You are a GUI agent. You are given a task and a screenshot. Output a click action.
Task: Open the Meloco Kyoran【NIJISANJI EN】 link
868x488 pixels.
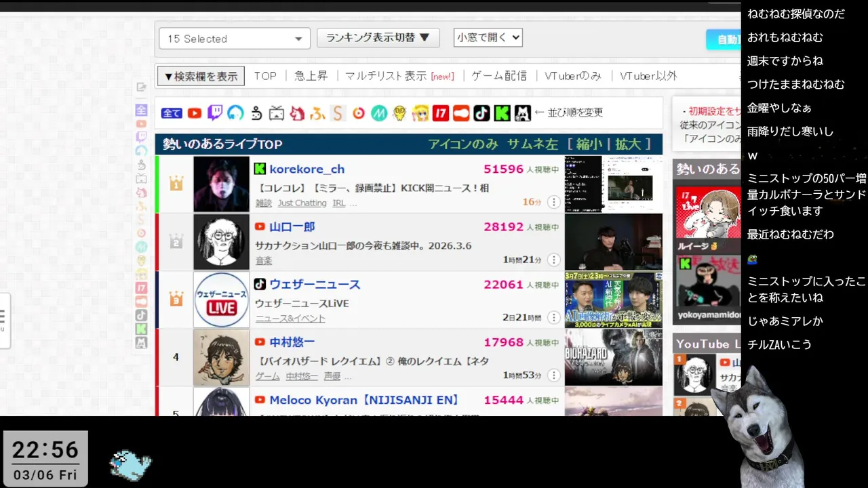364,400
